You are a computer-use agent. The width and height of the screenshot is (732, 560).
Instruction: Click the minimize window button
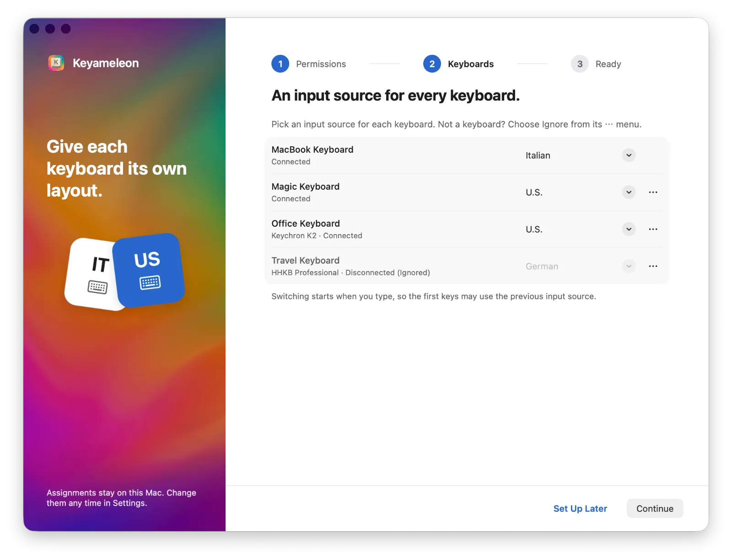click(x=50, y=29)
